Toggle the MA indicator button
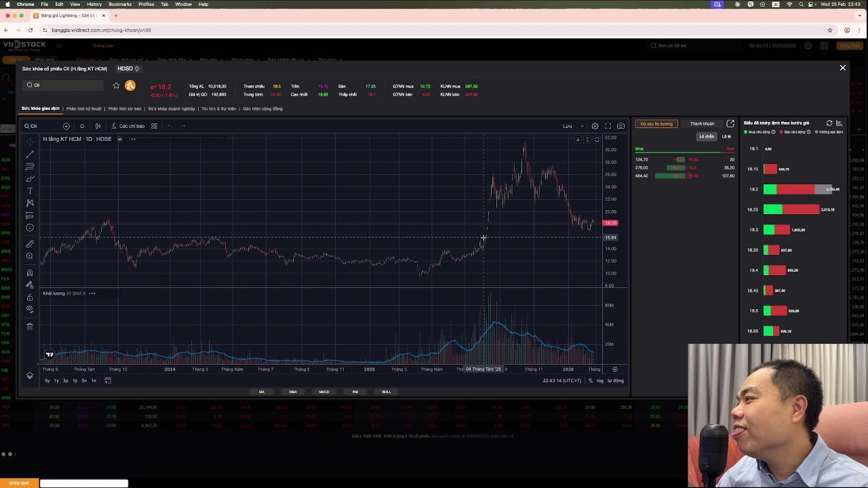The image size is (868, 488). coord(262,392)
